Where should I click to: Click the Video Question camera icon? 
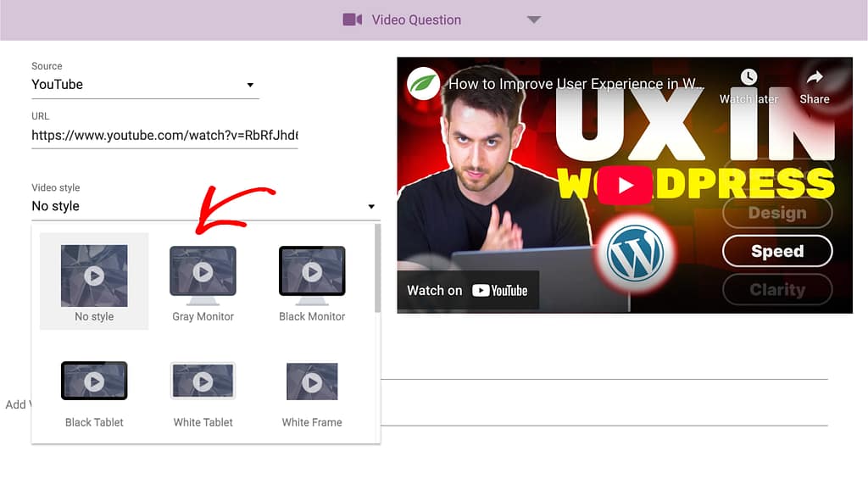pyautogui.click(x=353, y=19)
